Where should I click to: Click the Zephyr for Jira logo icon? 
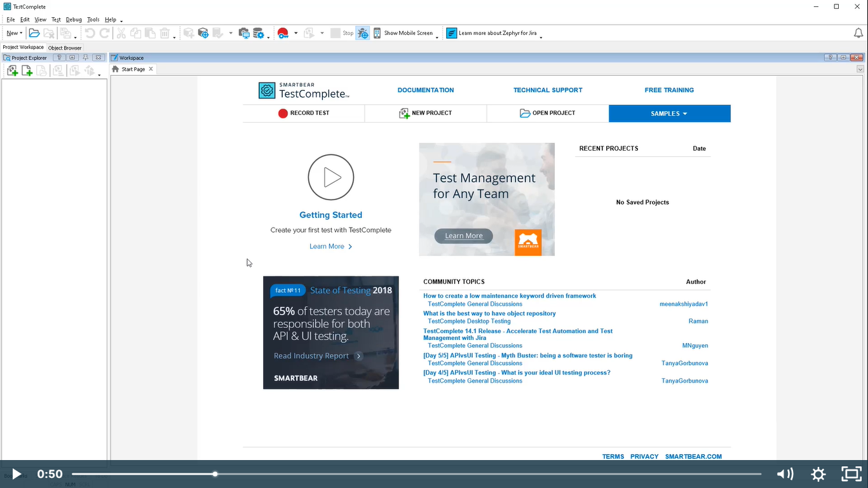click(x=451, y=33)
